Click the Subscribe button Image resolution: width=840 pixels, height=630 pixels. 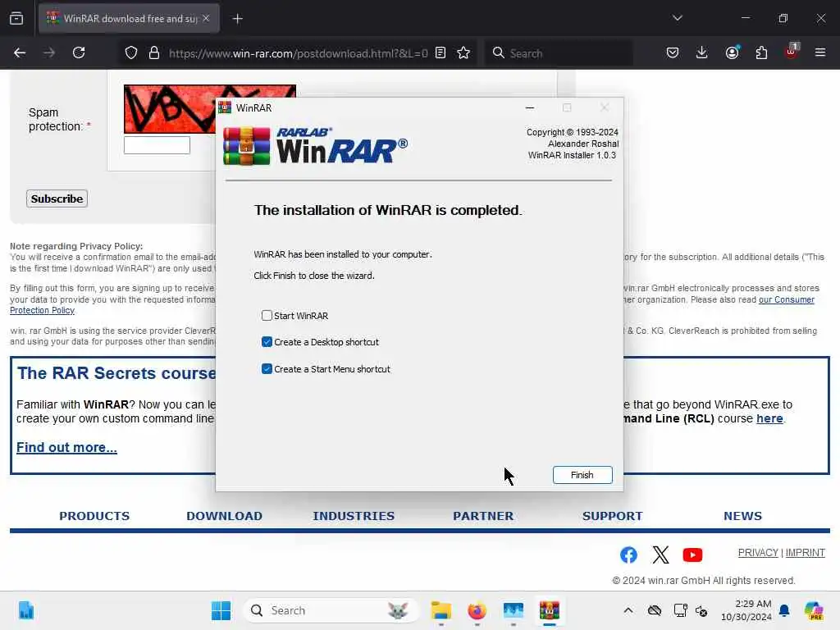pyautogui.click(x=57, y=199)
